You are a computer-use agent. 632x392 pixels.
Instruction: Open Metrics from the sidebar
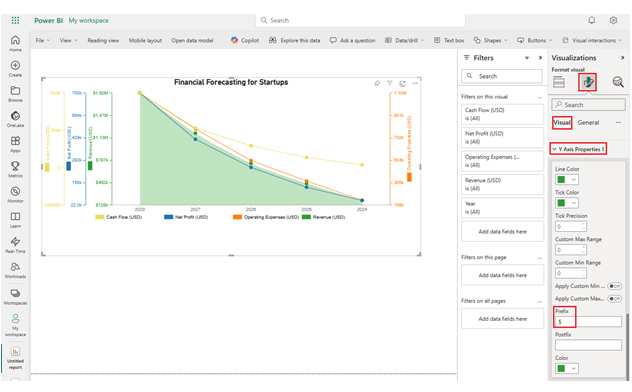15,169
